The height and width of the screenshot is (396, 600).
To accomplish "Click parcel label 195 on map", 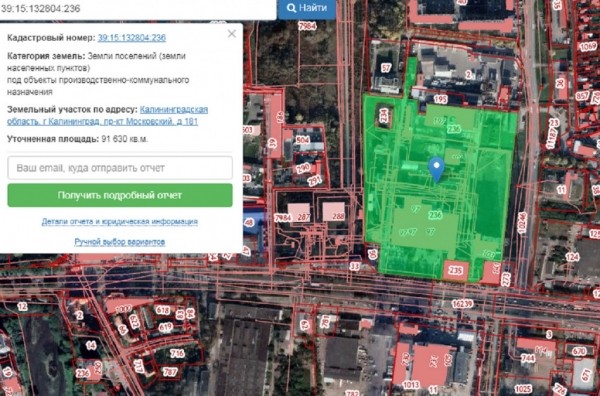I will pyautogui.click(x=440, y=99).
